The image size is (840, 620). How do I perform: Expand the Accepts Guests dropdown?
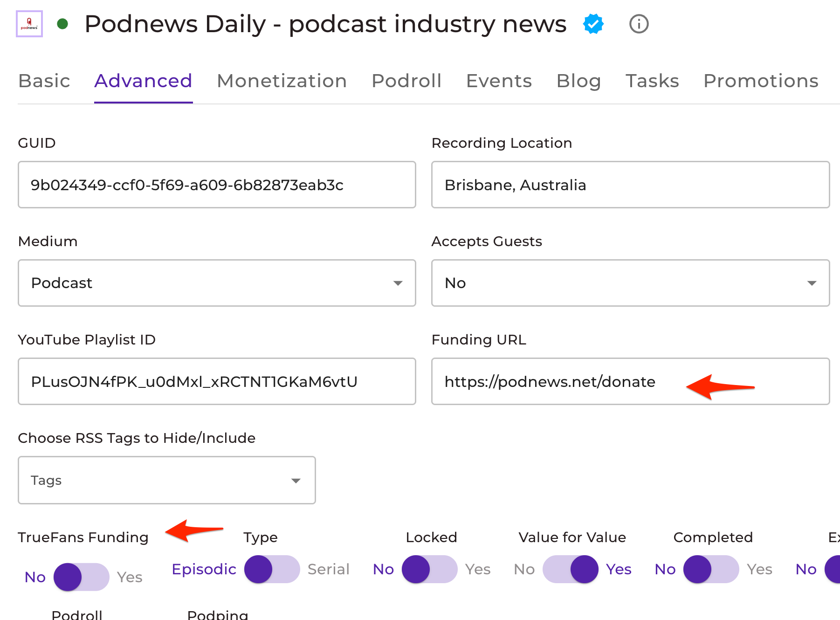point(630,283)
